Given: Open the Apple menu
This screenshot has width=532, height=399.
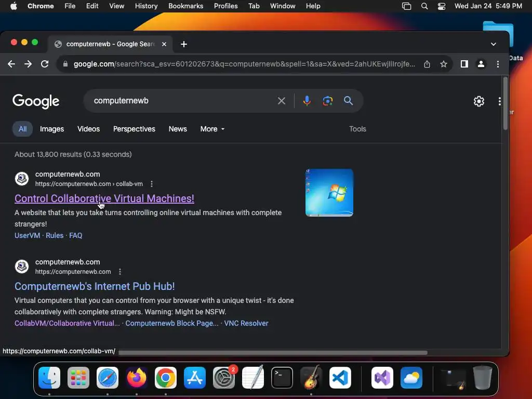Looking at the screenshot, I should (x=14, y=6).
